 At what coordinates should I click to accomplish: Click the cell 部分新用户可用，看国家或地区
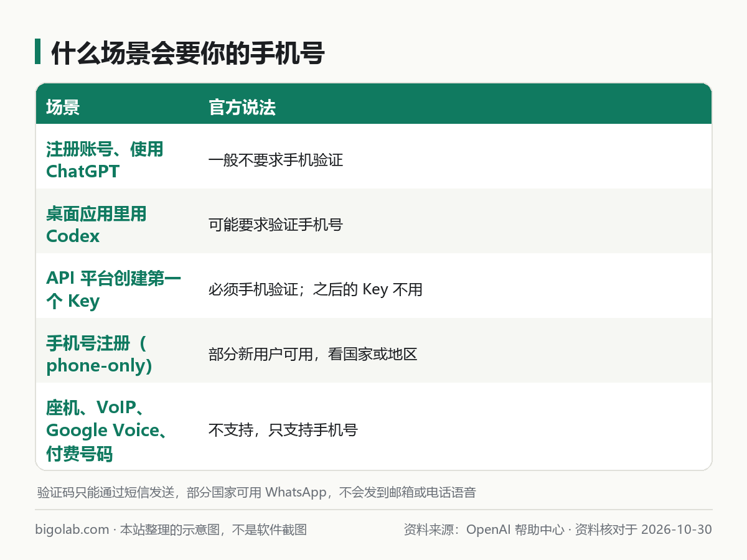(x=312, y=355)
